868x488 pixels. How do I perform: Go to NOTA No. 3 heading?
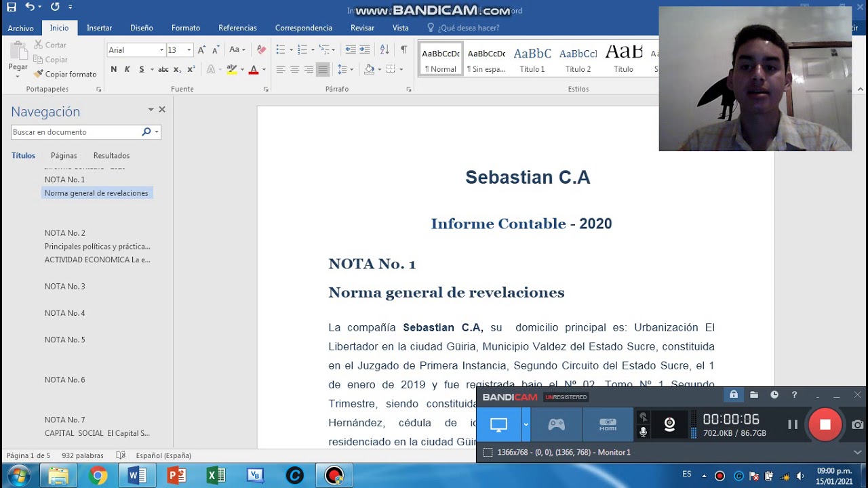tap(65, 286)
